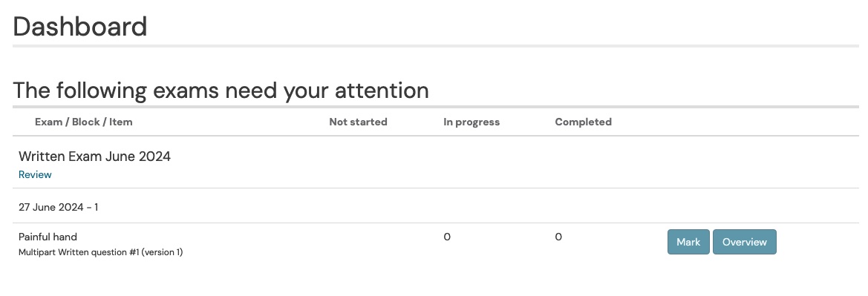Open the Overview for Painful hand

tap(745, 242)
